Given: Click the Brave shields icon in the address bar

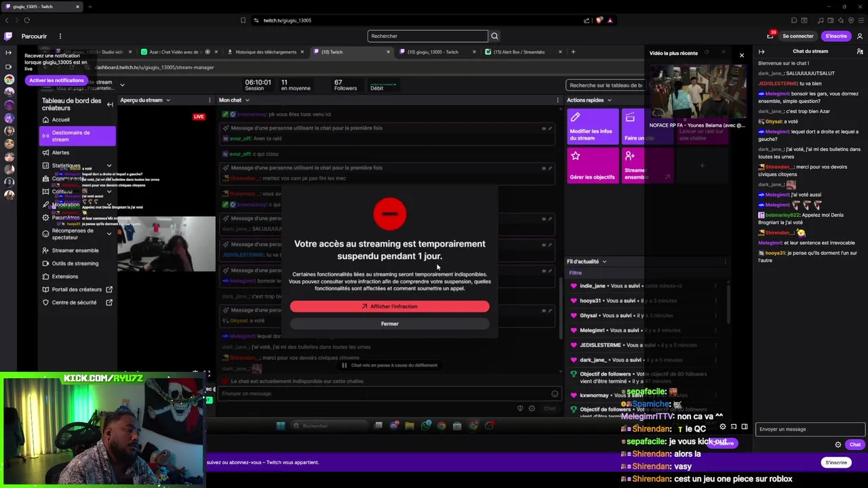Looking at the screenshot, I should tap(599, 20).
